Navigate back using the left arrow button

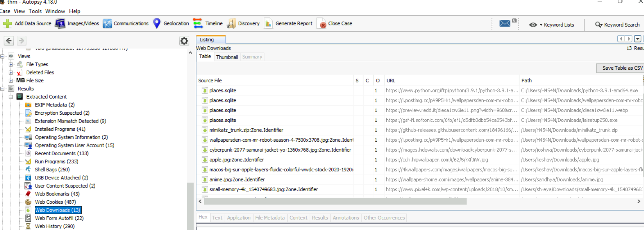point(9,41)
